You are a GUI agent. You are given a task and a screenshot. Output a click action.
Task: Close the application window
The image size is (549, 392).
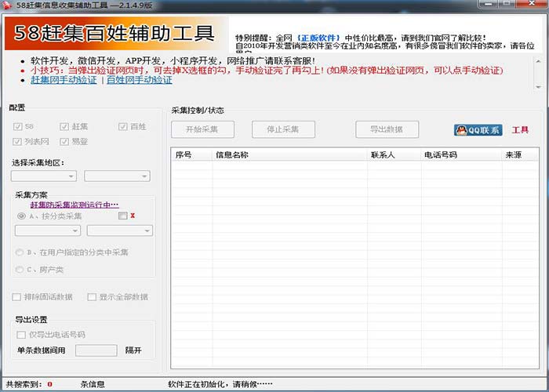point(531,4)
